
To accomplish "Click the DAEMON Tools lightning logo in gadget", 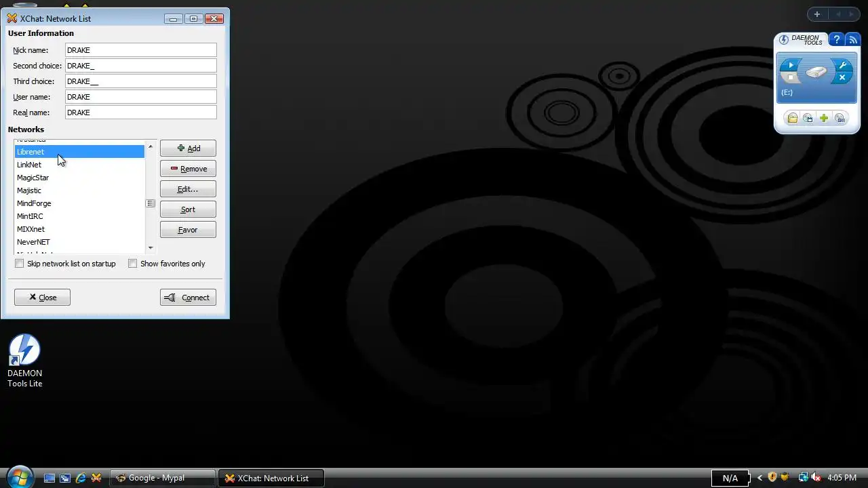I will (784, 40).
